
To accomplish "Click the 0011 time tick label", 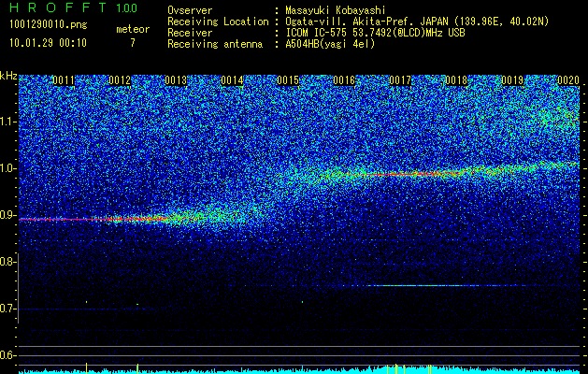I will point(64,80).
